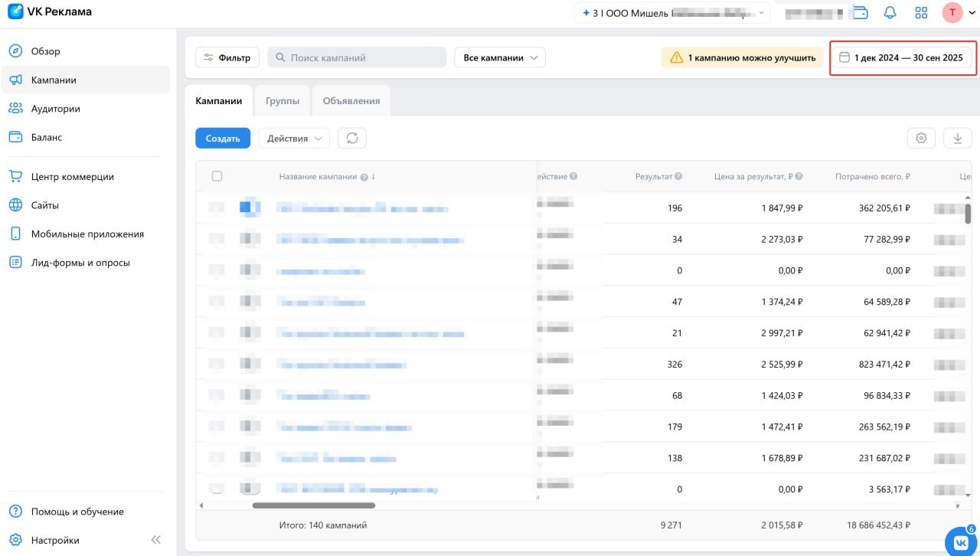Screen dimensions: 980x556
Task: Open table column settings gear icon
Action: [x=921, y=138]
